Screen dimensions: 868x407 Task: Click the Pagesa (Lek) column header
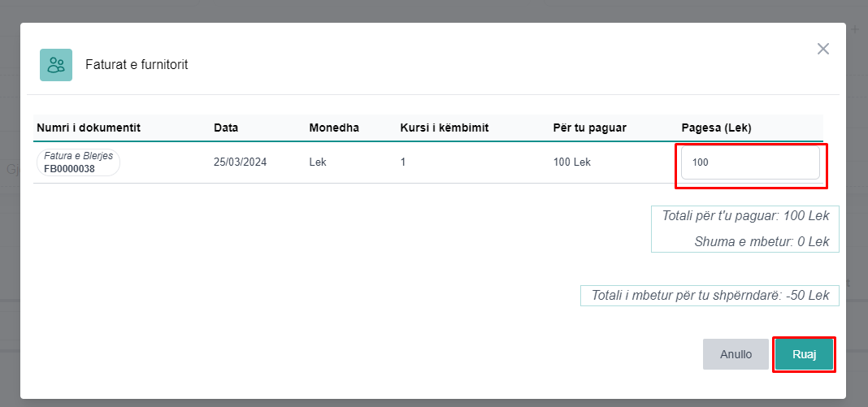coord(716,128)
